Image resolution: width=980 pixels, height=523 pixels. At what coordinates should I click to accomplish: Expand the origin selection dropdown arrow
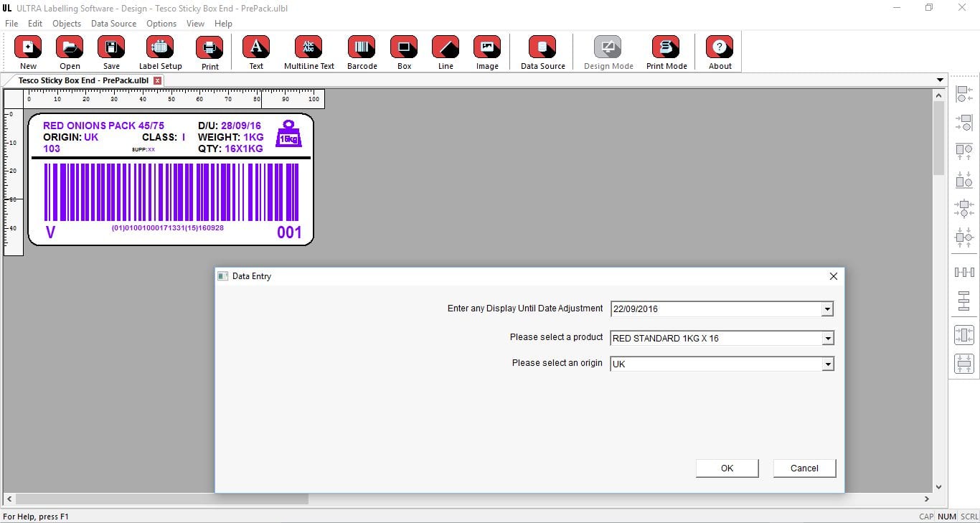[827, 364]
